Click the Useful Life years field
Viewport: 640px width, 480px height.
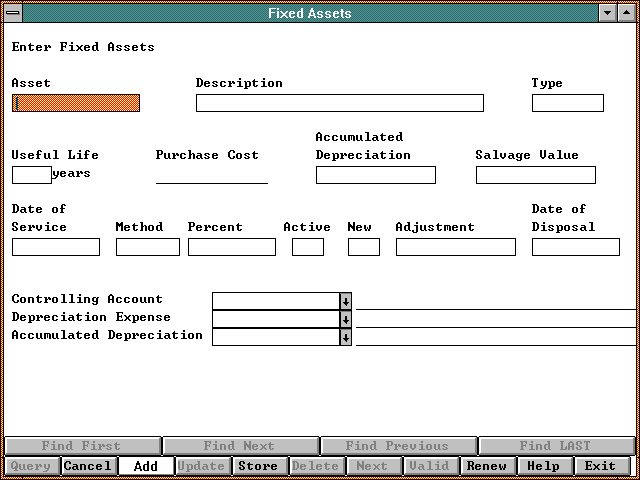tap(31, 175)
